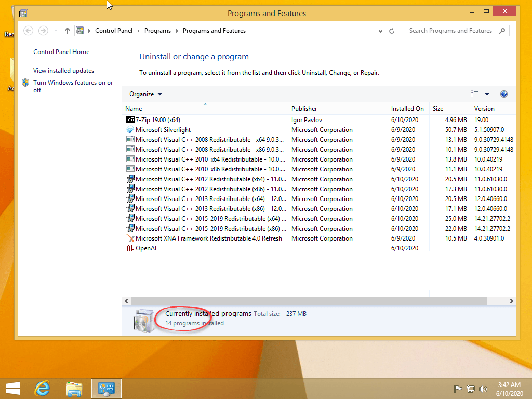Launch Internet Explorer from taskbar
The height and width of the screenshot is (399, 532).
[x=42, y=389]
